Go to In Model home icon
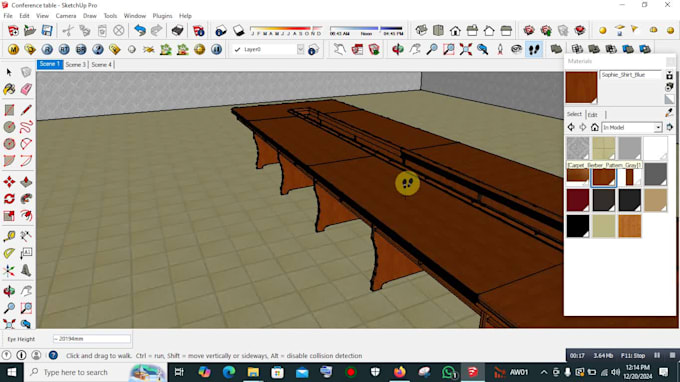 pos(595,127)
